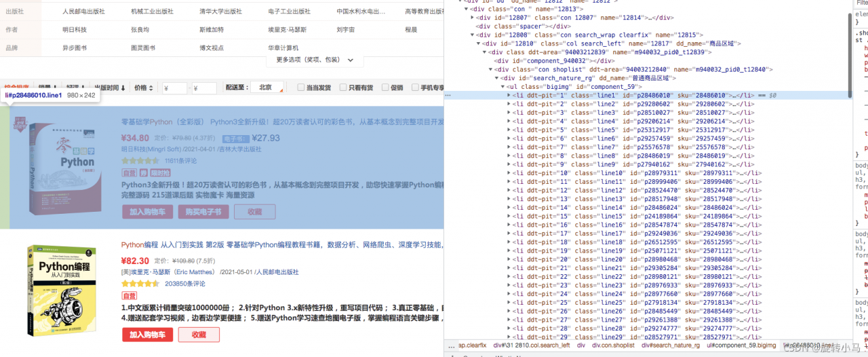Expand li ddt-pit 10 node p28979311
The height and width of the screenshot is (357, 868).
click(509, 173)
